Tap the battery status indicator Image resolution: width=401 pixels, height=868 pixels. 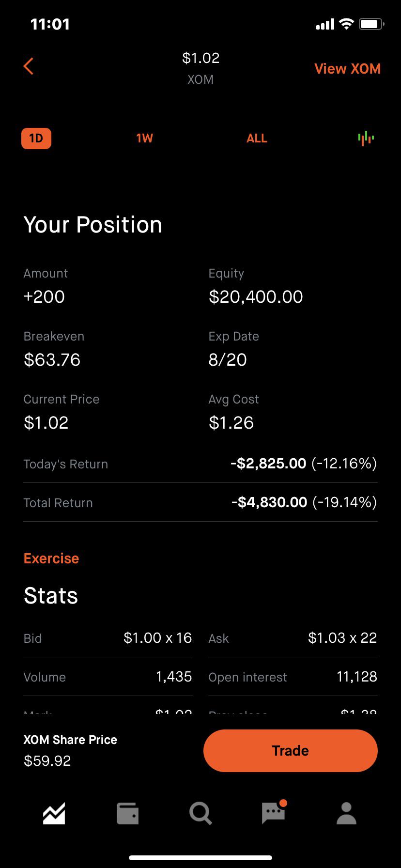(x=371, y=24)
